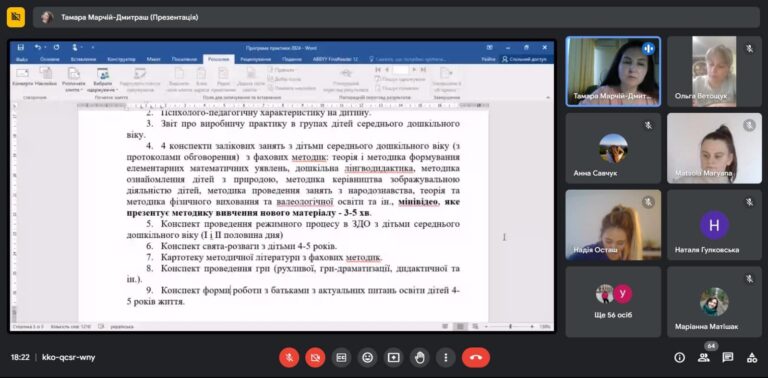This screenshot has height=378, width=768.
Task: Toggle closed captions CC button
Action: [341, 357]
